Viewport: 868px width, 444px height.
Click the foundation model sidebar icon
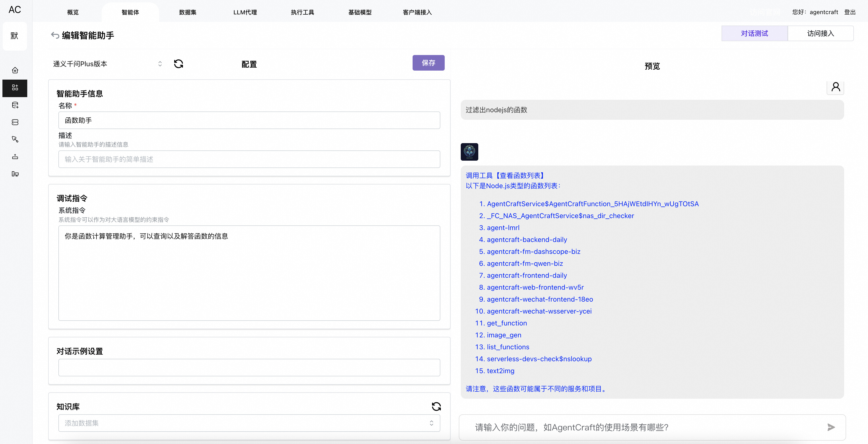15,157
